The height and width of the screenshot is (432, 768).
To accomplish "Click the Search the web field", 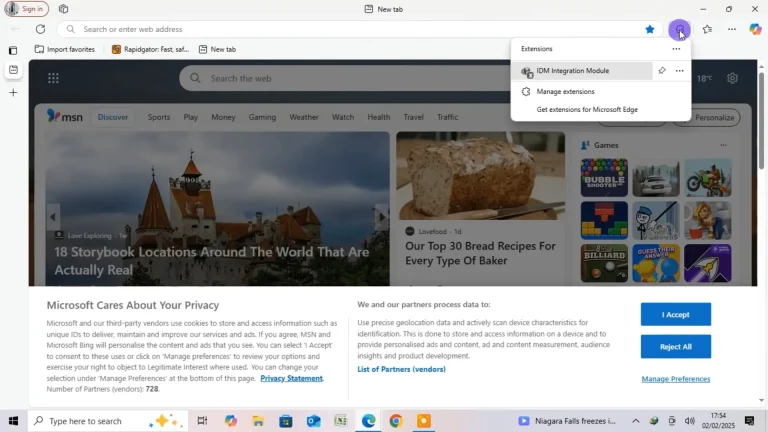I will tap(343, 78).
